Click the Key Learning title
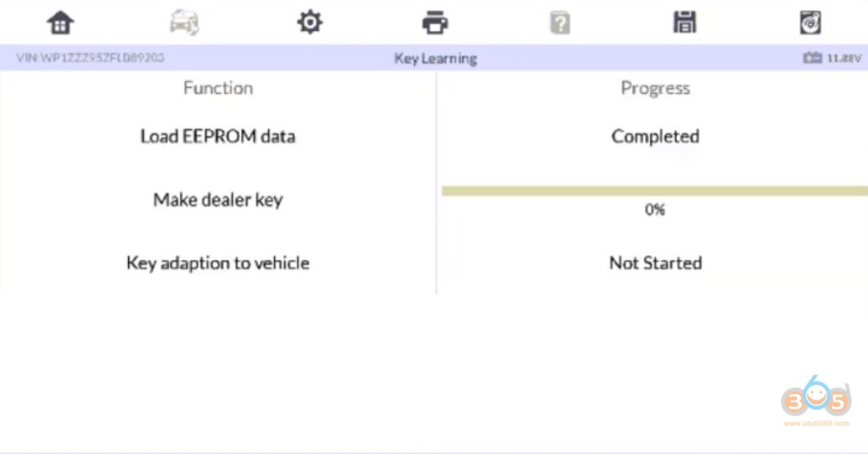The image size is (868, 454). 435,59
